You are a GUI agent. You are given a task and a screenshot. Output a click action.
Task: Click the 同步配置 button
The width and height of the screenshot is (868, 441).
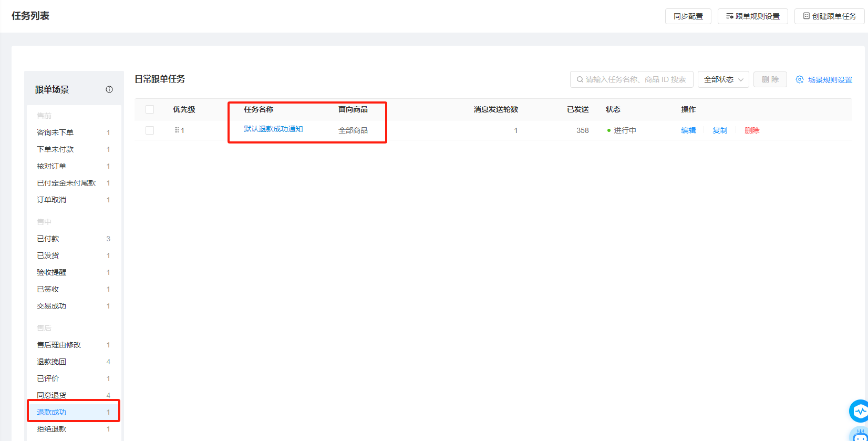point(688,16)
